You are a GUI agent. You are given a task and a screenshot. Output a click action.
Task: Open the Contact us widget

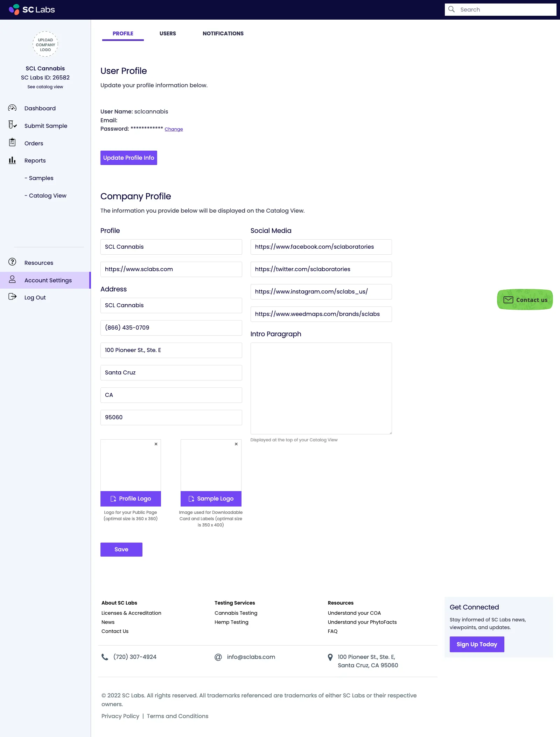click(x=525, y=299)
